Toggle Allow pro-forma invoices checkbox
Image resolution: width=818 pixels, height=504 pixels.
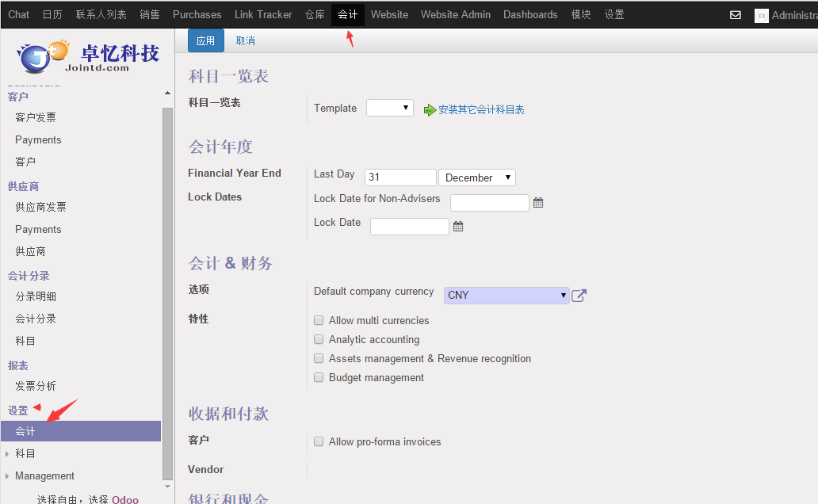[x=319, y=442]
